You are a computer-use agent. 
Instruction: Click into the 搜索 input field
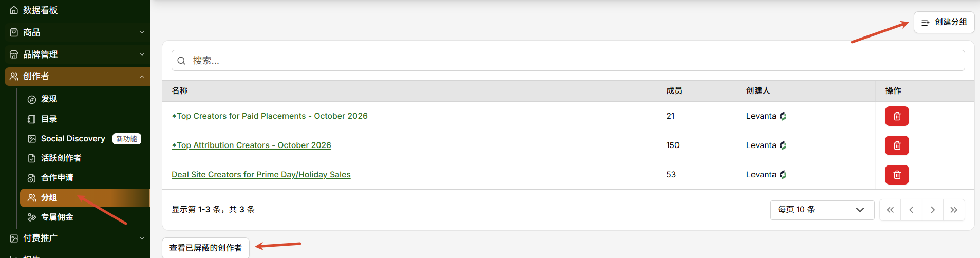tap(568, 61)
